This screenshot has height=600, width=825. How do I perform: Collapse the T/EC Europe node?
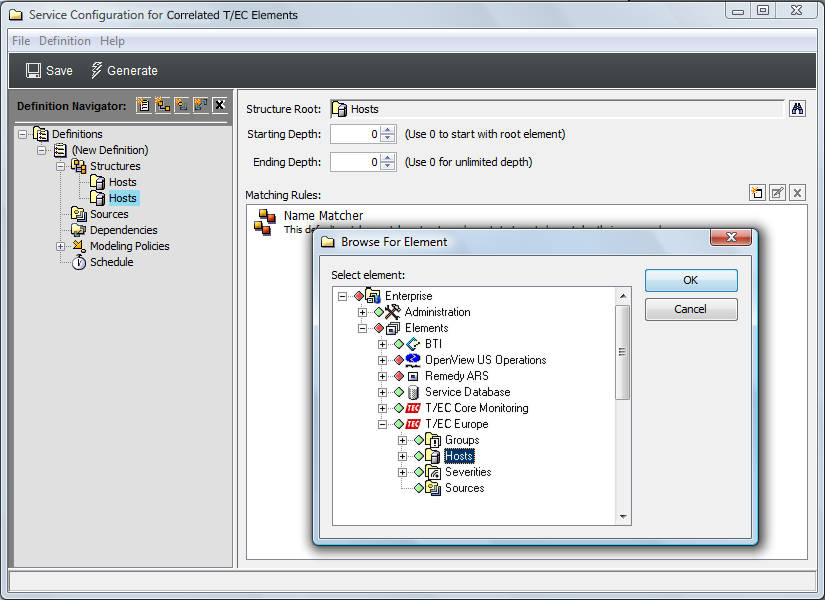[383, 424]
